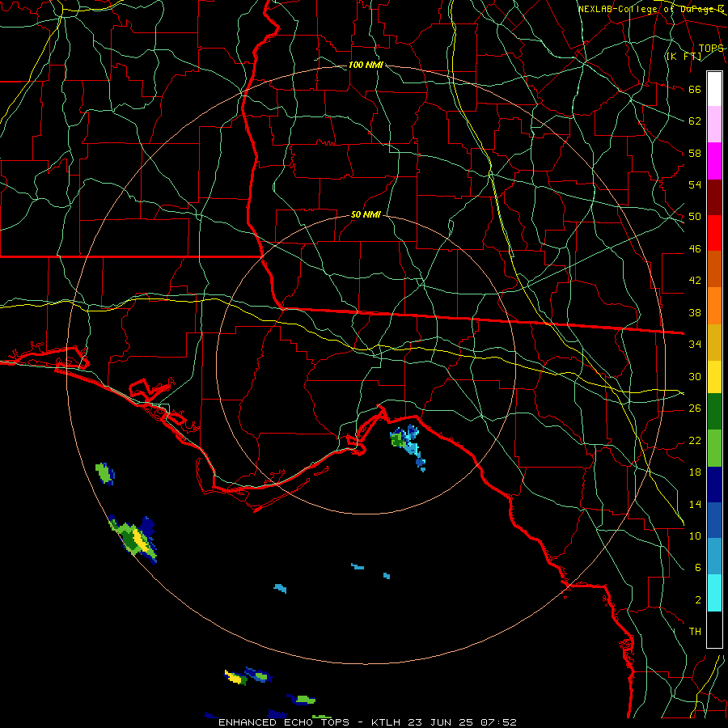728x728 pixels.
Task: Click the dark maroon legend swatch
Action: (714, 197)
